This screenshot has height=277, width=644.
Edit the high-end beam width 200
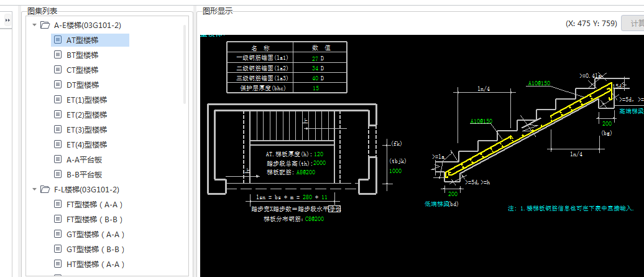(607, 124)
